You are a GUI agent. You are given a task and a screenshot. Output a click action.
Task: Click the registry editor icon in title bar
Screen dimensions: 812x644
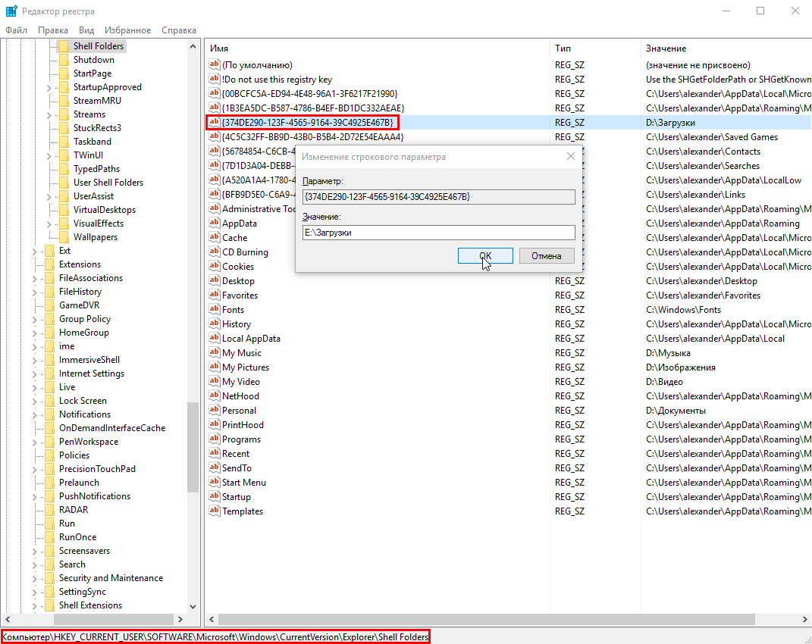coord(11,11)
